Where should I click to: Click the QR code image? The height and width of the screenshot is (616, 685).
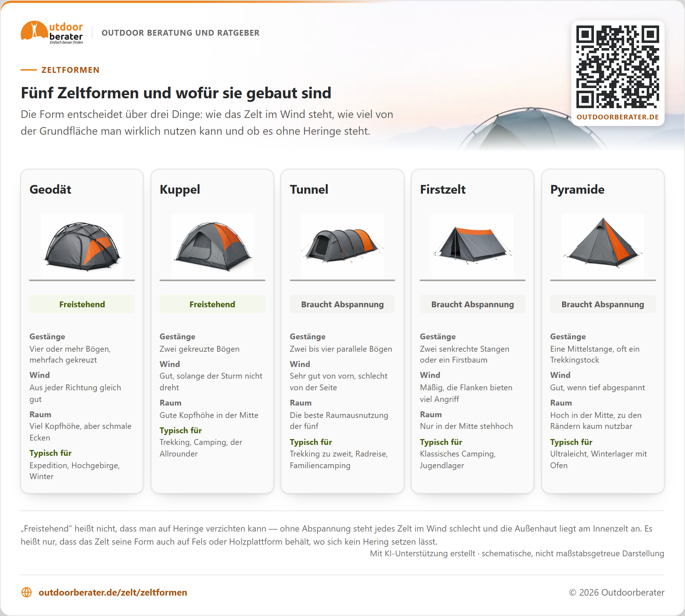pyautogui.click(x=618, y=67)
